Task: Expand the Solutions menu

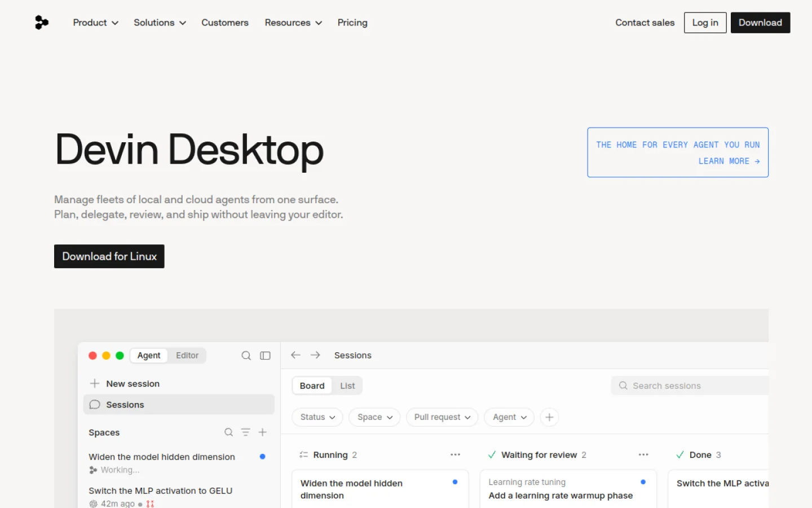Action: (x=160, y=23)
